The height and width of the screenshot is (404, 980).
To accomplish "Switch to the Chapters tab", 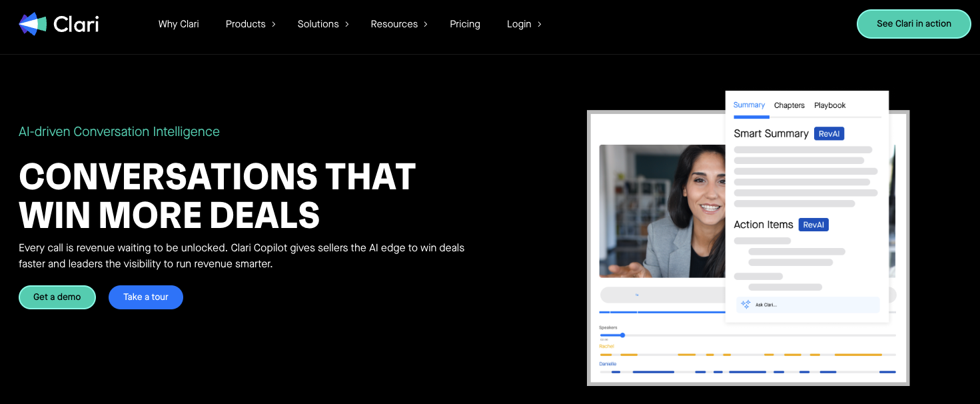I will point(789,105).
